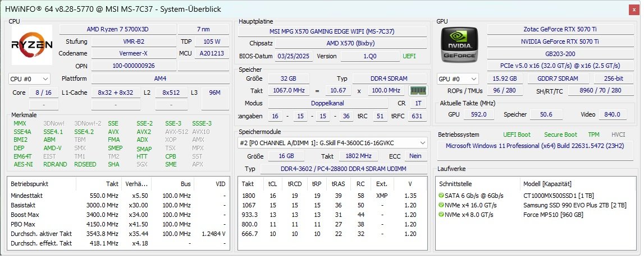Click the Betriebspunkt column header
644x264 pixels.
29,184
